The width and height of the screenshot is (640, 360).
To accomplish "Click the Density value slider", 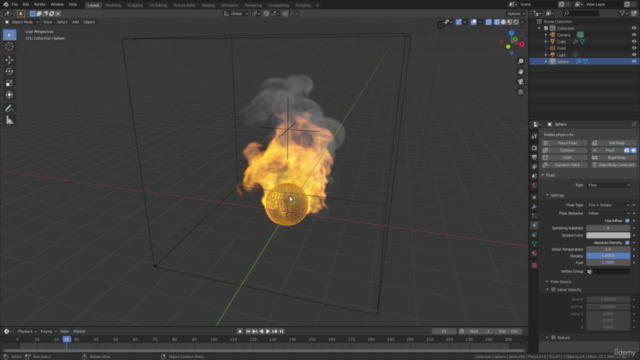I will click(x=608, y=256).
